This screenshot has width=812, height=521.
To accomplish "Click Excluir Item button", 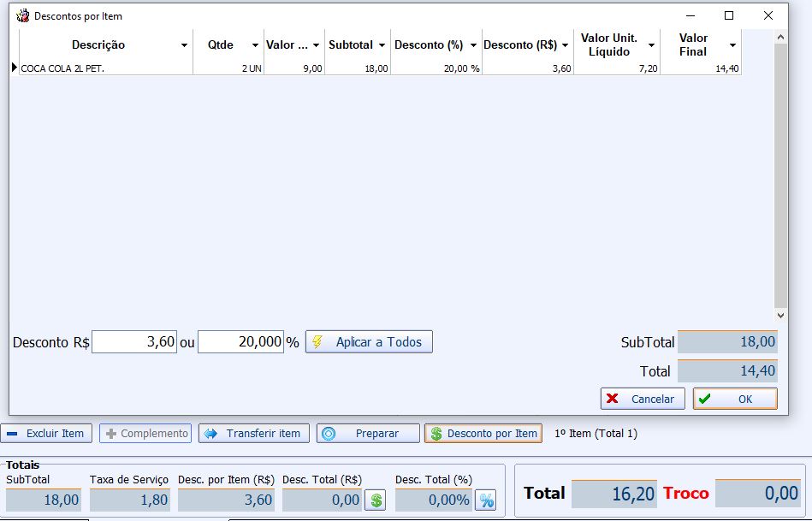I will coord(46,434).
